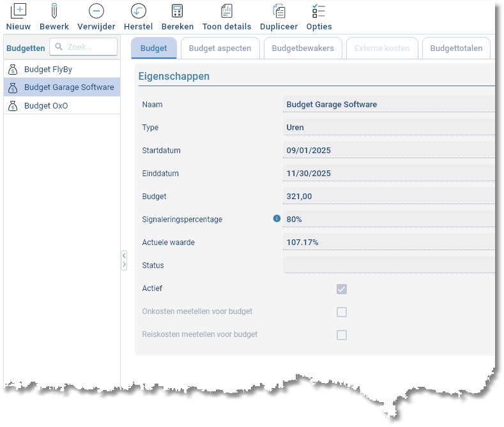
Task: Click the Toon details report icon
Action: (x=227, y=11)
